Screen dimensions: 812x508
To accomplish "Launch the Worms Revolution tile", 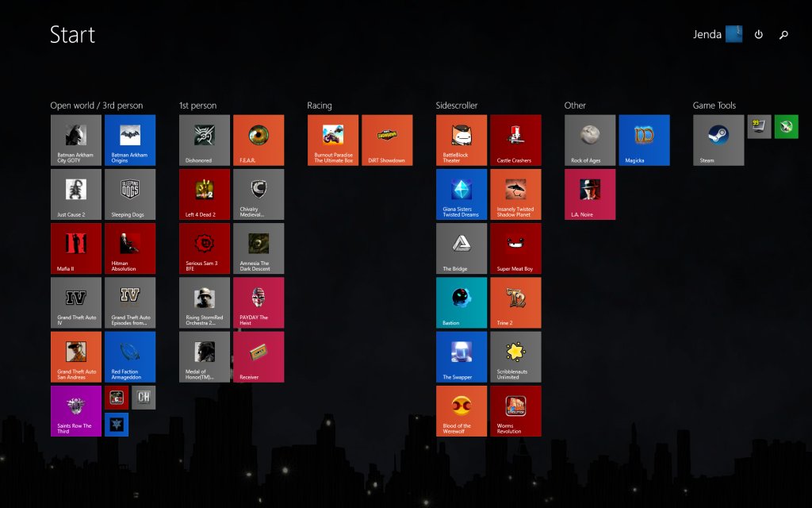I will tap(515, 411).
